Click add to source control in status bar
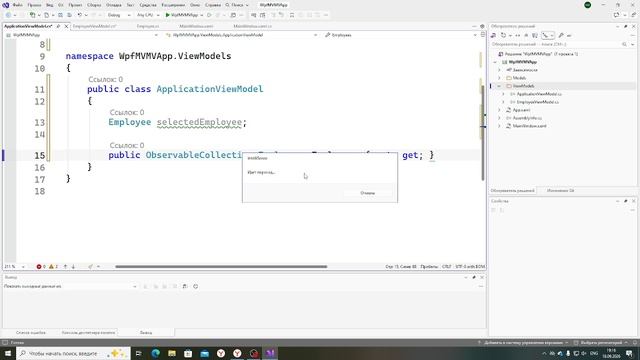This screenshot has width=640, height=360. coord(523,343)
